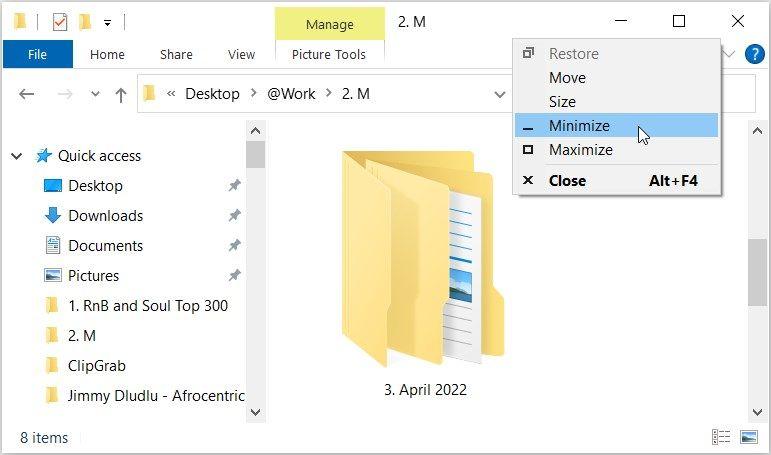The width and height of the screenshot is (771, 455).
Task: Click the New folder quick access icon
Action: tap(85, 22)
